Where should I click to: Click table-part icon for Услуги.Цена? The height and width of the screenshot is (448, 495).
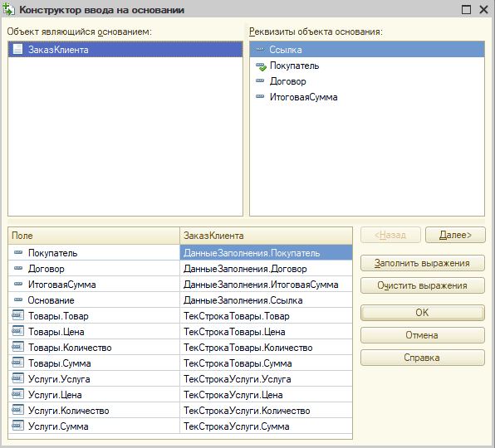(x=17, y=394)
